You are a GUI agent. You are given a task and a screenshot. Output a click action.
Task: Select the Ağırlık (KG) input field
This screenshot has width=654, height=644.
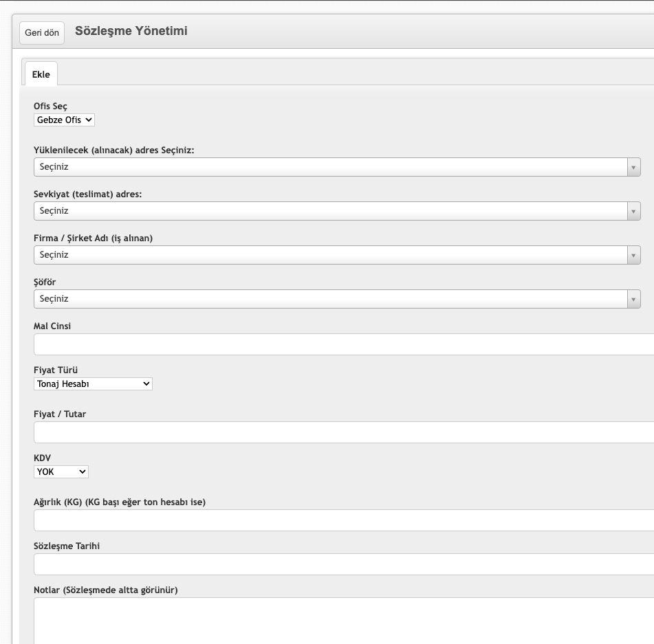tap(344, 520)
